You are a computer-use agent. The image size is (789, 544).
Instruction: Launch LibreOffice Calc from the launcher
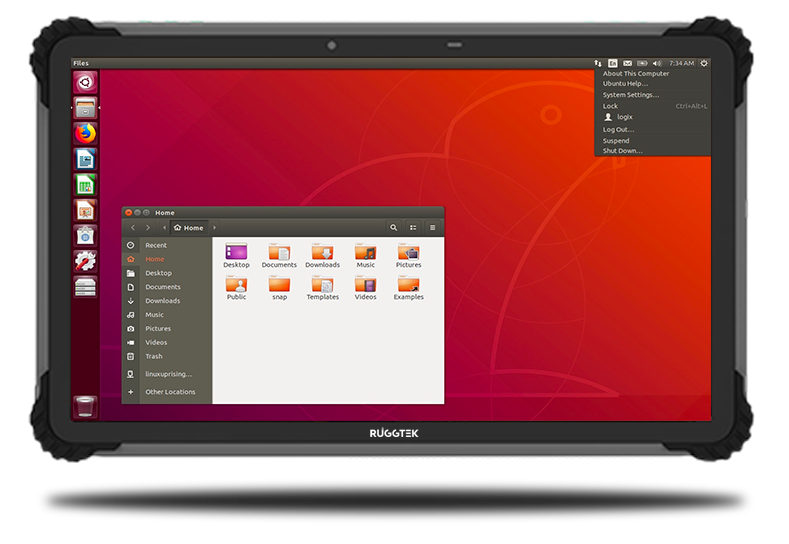[x=85, y=184]
